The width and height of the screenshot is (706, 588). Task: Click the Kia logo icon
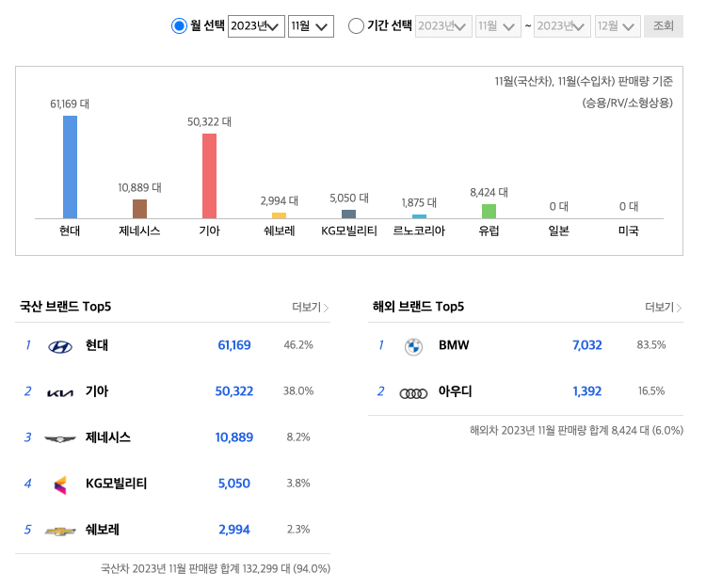coord(60,393)
